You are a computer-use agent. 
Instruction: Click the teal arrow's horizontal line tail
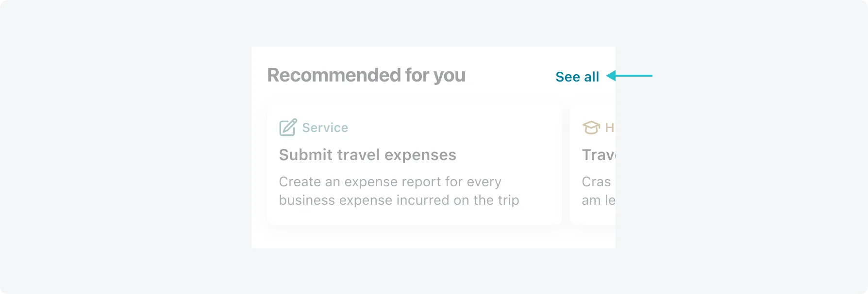click(x=634, y=76)
